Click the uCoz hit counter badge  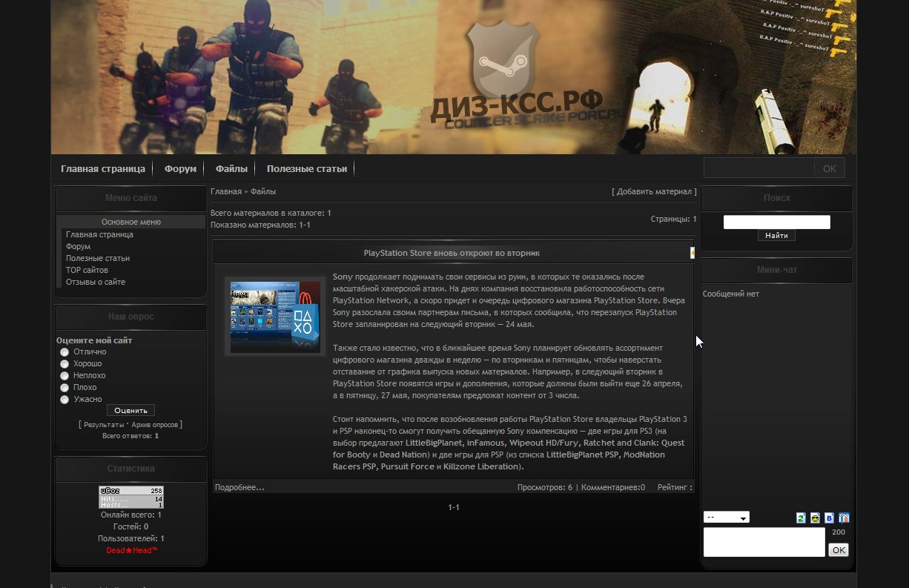(x=131, y=498)
